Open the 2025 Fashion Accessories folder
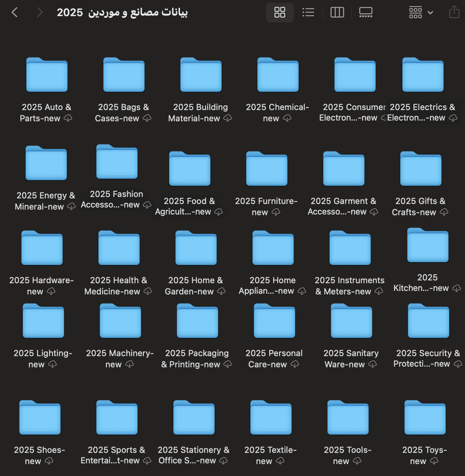 (117, 162)
